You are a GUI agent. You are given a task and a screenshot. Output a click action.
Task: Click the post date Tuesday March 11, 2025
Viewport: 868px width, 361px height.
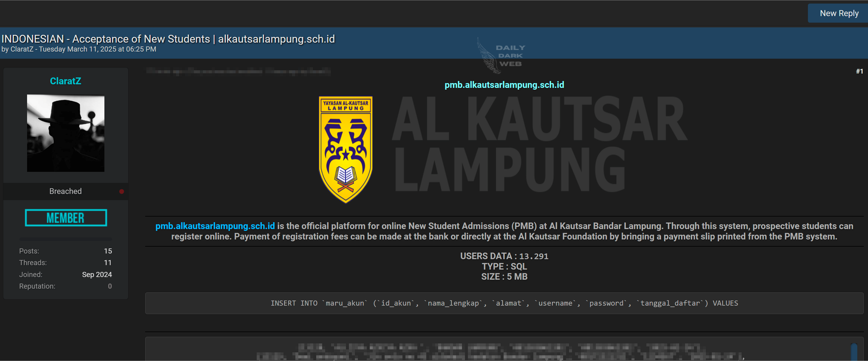point(98,49)
